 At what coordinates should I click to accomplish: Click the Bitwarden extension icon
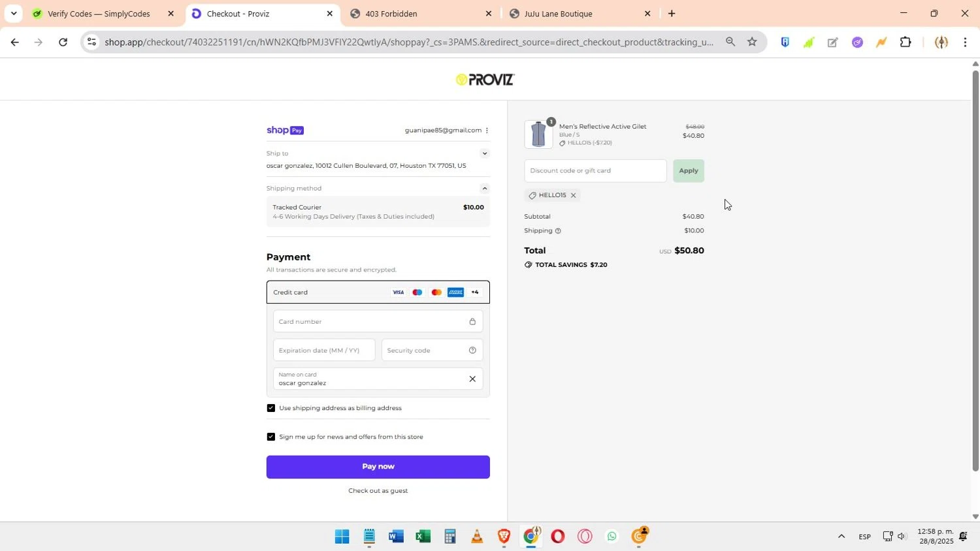coord(785,42)
